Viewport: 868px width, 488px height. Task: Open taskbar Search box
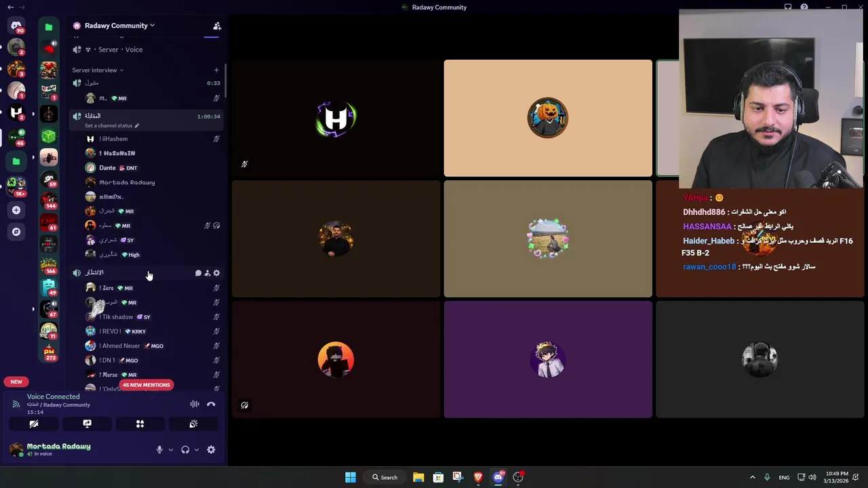point(384,477)
